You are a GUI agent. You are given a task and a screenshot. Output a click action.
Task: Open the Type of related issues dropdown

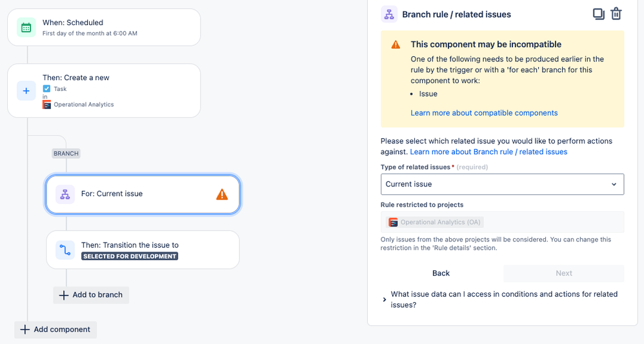pyautogui.click(x=502, y=184)
